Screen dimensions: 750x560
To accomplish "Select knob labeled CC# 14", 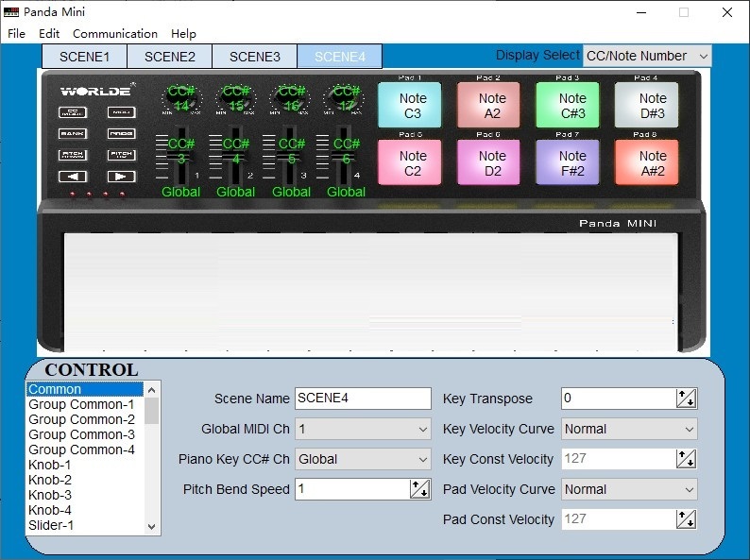I will click(181, 98).
